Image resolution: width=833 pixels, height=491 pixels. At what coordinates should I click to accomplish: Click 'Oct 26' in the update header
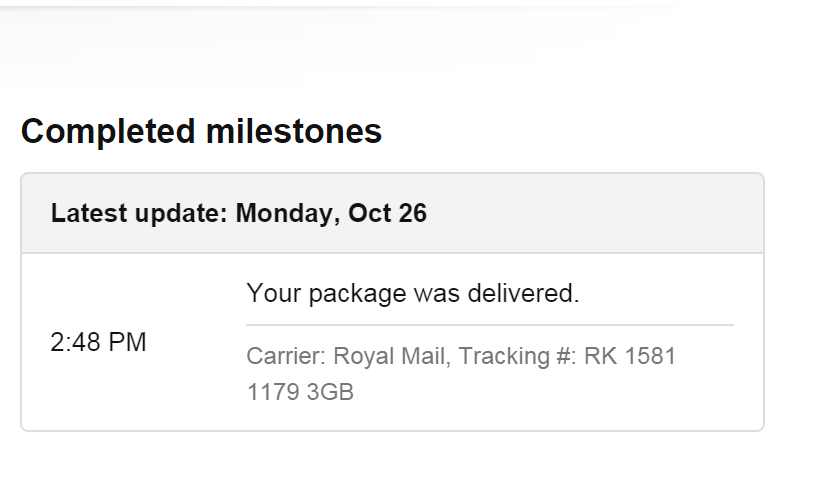388,214
